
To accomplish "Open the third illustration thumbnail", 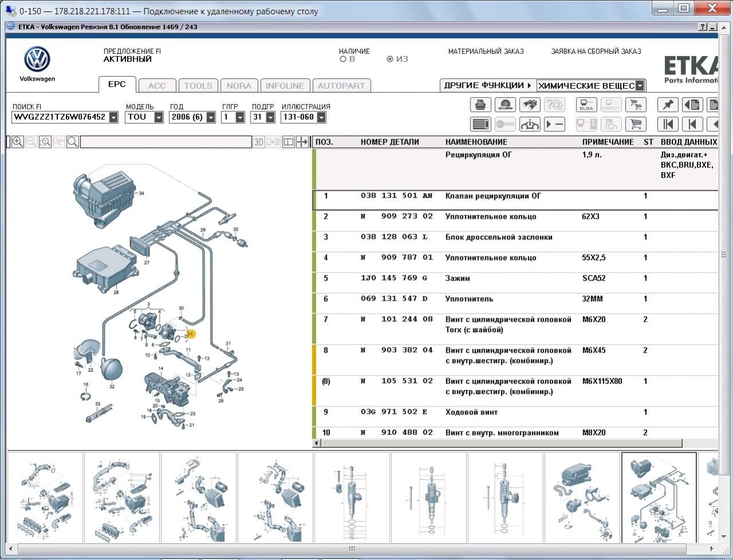I will (x=198, y=497).
